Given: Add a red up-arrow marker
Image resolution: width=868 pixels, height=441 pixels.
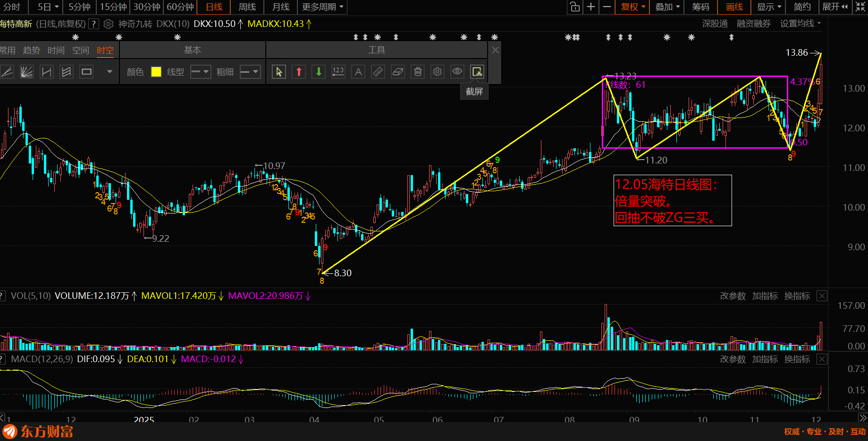Looking at the screenshot, I should tap(299, 72).
